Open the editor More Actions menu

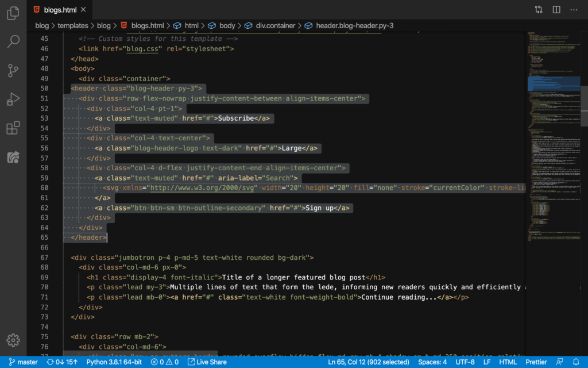[574, 10]
